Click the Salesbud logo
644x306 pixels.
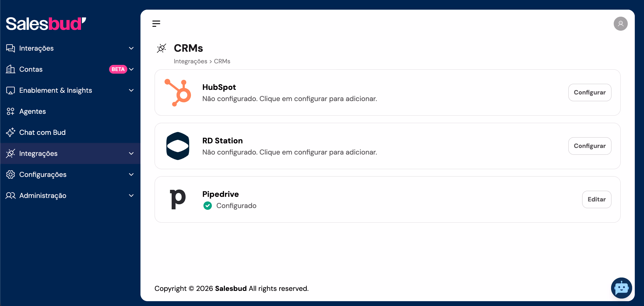point(46,24)
